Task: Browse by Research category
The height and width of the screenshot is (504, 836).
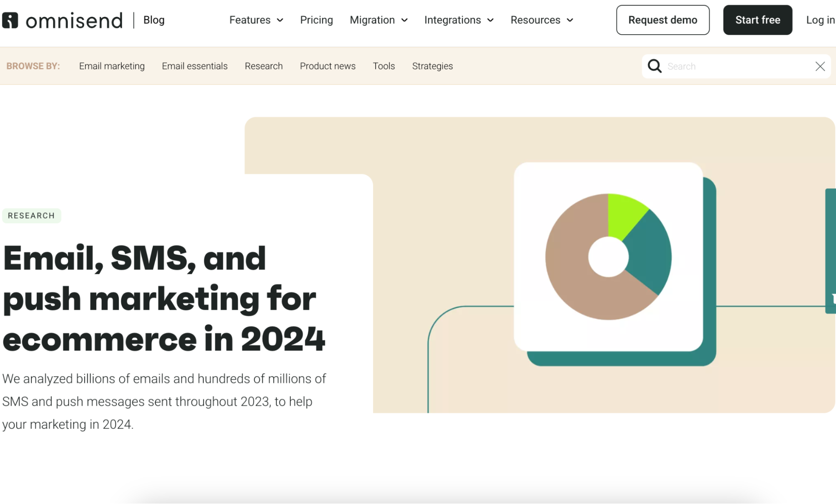Action: coord(263,66)
